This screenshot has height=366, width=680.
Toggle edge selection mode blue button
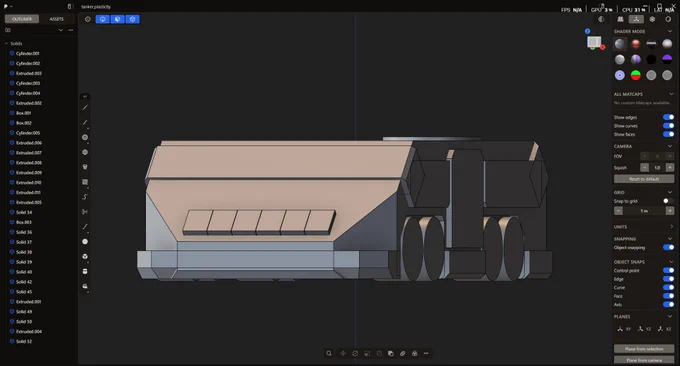point(103,19)
